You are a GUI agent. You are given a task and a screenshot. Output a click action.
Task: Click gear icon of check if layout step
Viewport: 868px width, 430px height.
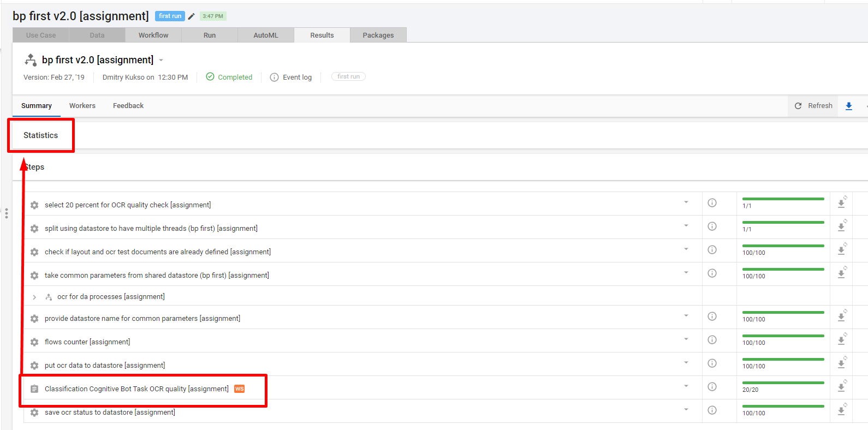34,252
